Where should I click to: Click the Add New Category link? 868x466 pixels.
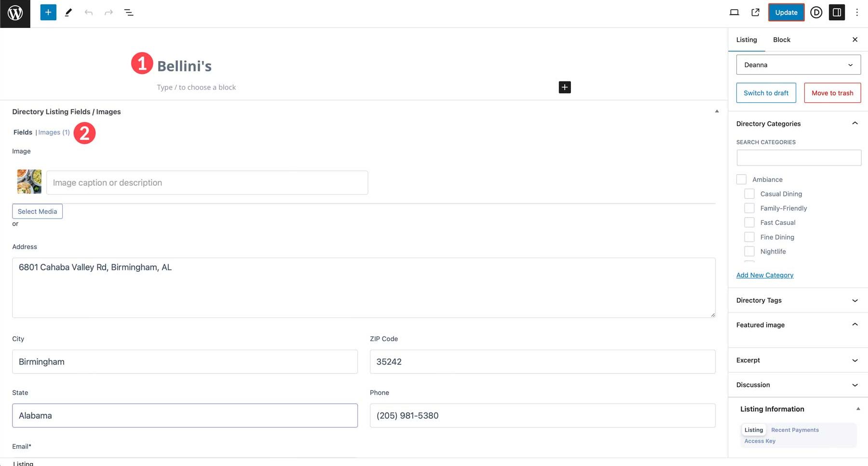click(765, 275)
